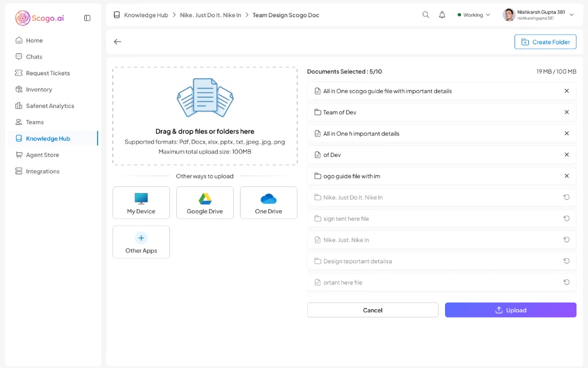Screen dimensions: 588x368
Task: Click the Create Folder button
Action: coord(545,41)
